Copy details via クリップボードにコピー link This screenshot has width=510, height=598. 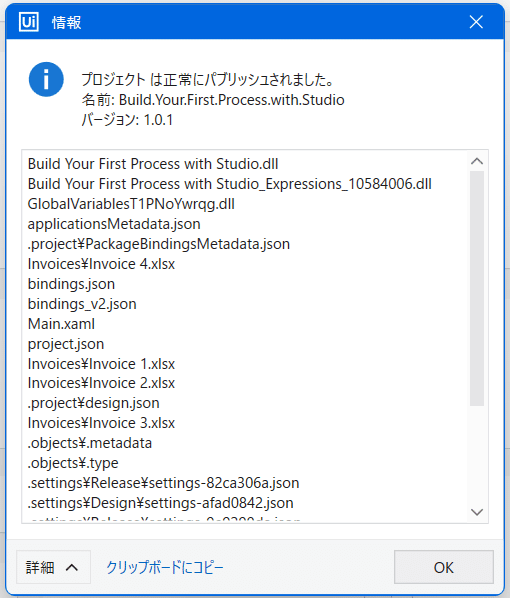(x=165, y=567)
